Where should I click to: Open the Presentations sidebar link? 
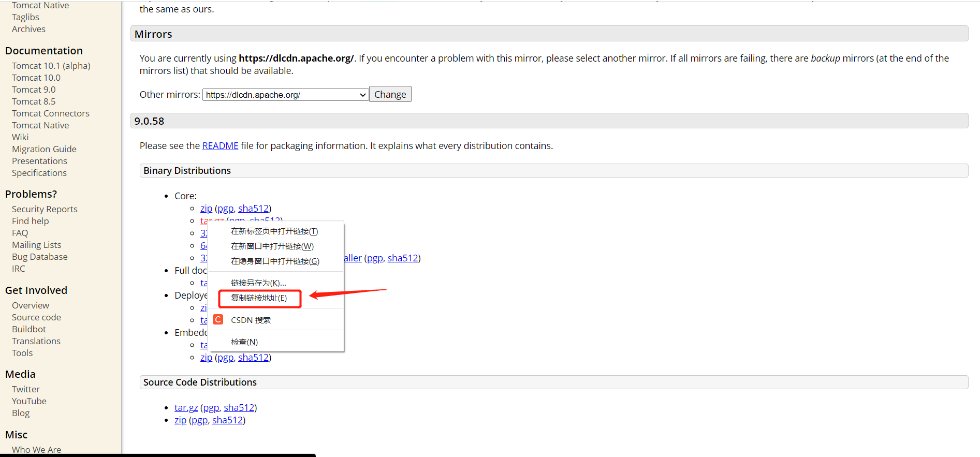[x=39, y=161]
